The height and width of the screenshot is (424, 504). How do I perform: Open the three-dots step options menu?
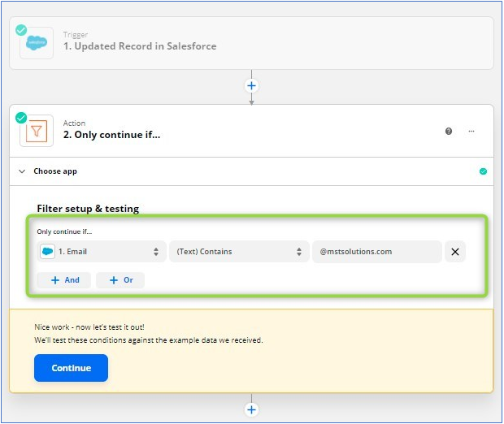click(471, 131)
